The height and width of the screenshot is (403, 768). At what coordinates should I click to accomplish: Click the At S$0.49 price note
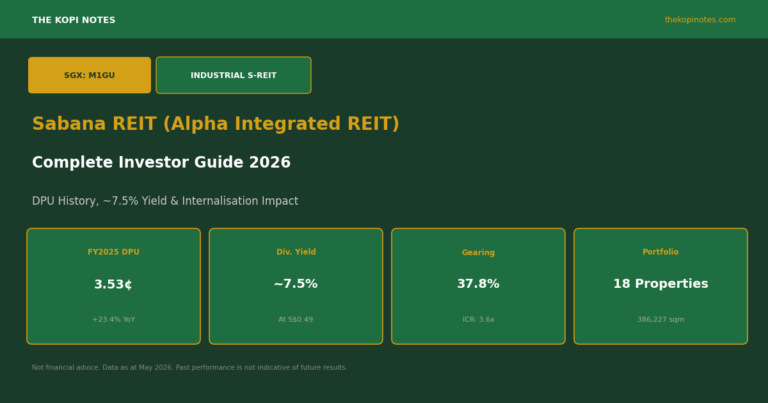pos(296,319)
